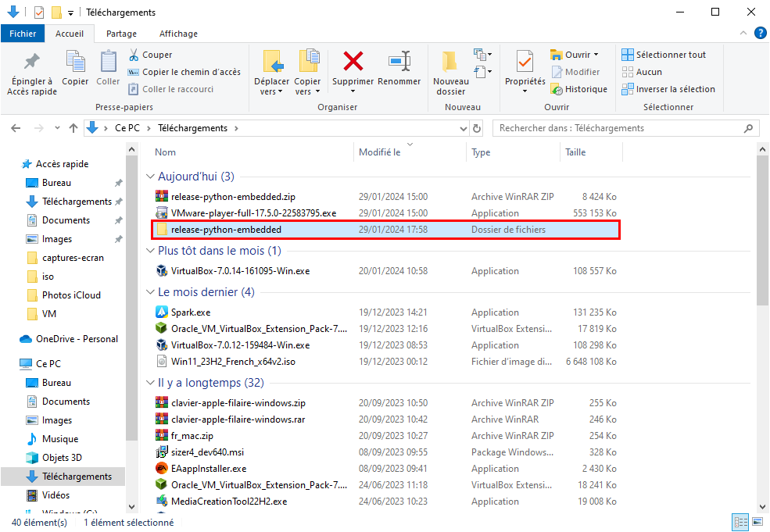Go up one level with the arrow
The height and width of the screenshot is (532, 770).
click(x=73, y=128)
